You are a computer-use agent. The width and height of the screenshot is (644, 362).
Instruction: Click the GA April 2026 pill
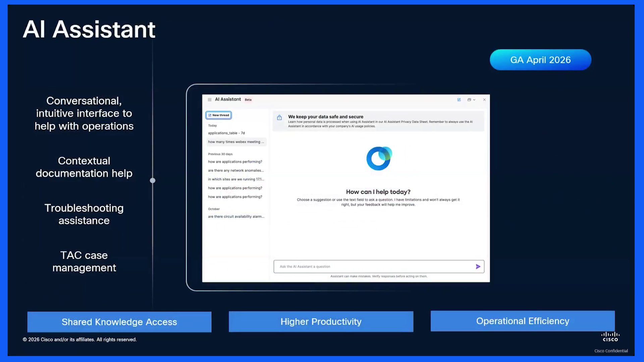540,60
